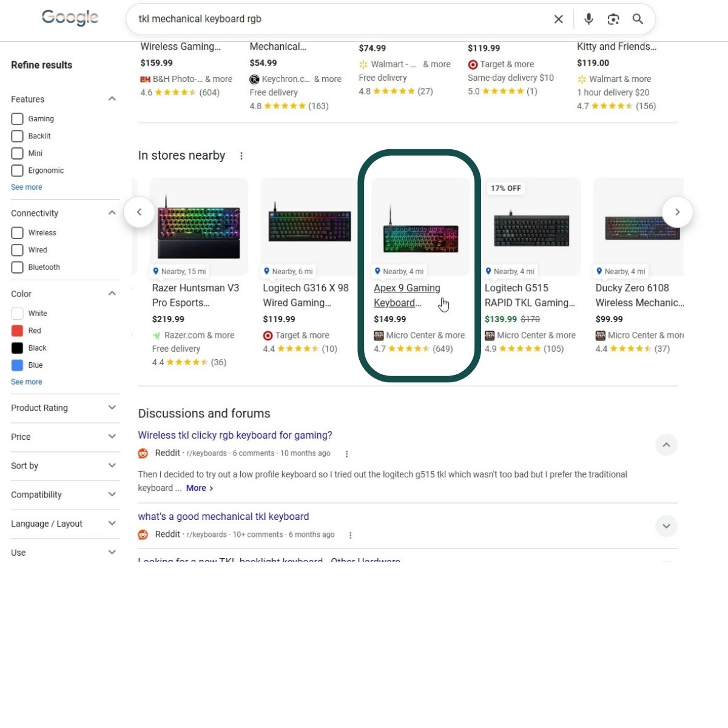Image resolution: width=728 pixels, height=728 pixels.
Task: Expand the Price filter
Action: [112, 436]
